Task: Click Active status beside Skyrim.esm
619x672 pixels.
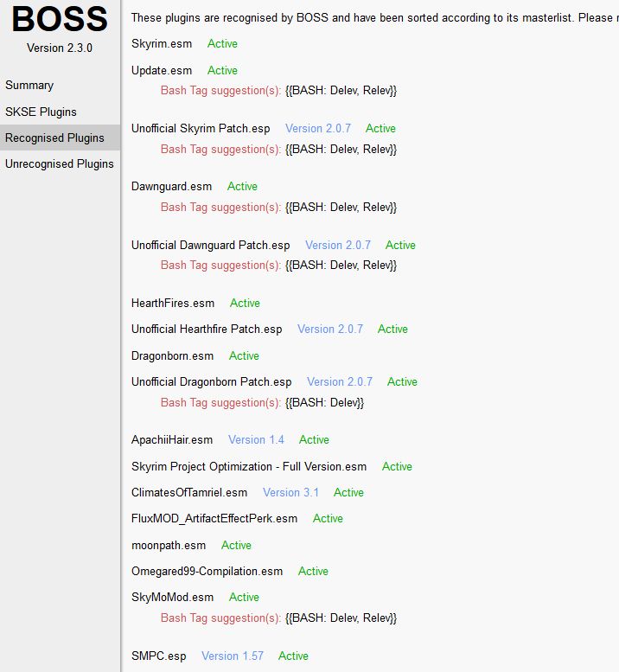Action: tap(222, 44)
